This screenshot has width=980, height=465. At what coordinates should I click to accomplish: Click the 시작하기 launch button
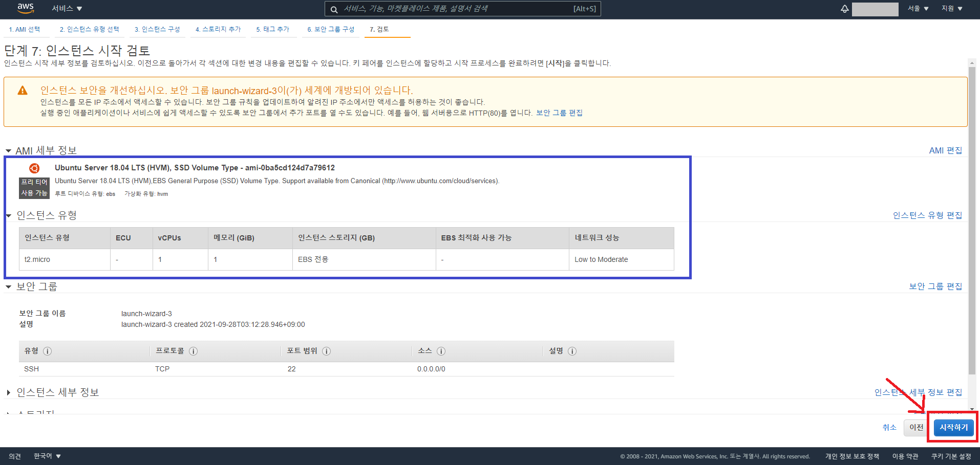coord(953,428)
